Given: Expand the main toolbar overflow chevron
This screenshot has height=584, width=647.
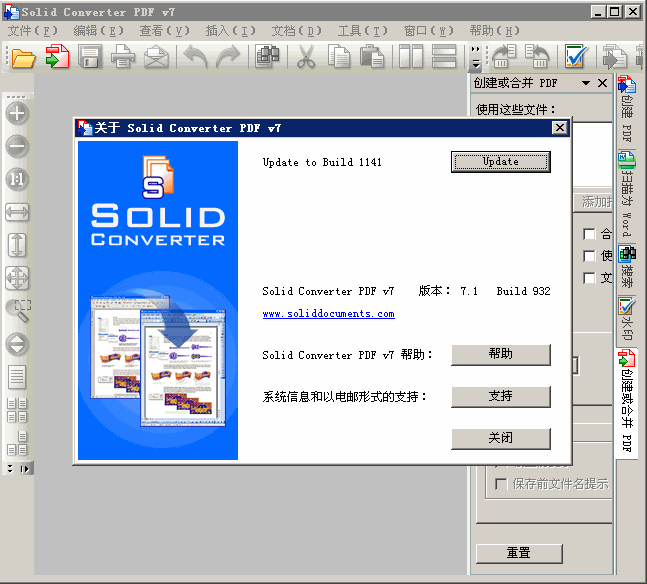Looking at the screenshot, I should tap(476, 57).
